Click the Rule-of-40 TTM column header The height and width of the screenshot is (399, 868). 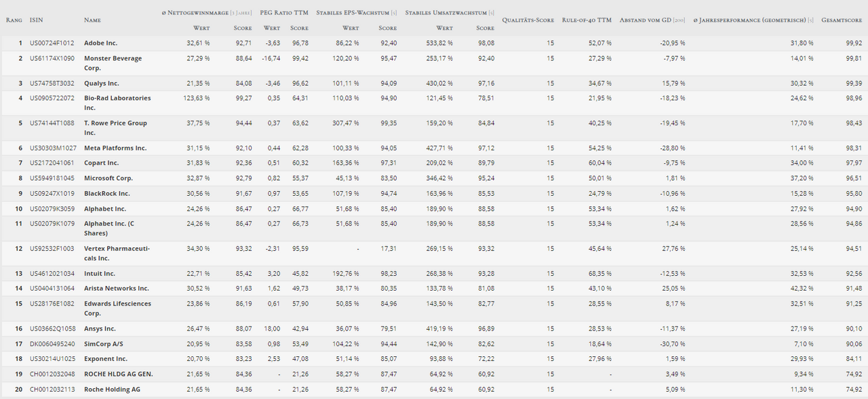click(x=587, y=20)
